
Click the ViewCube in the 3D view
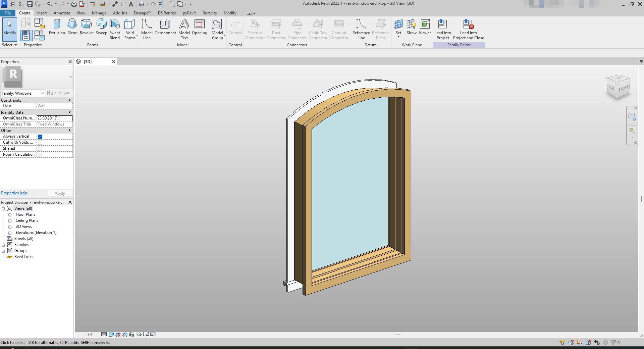(618, 87)
